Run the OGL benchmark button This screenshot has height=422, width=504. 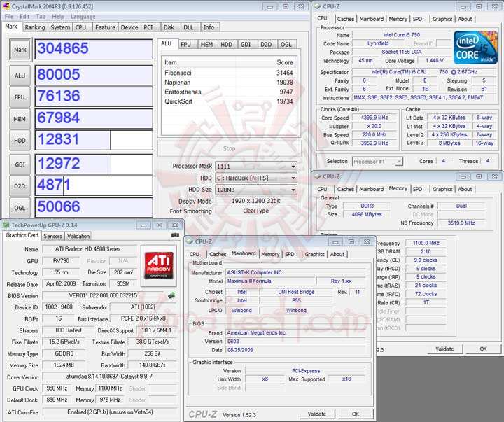[x=20, y=208]
